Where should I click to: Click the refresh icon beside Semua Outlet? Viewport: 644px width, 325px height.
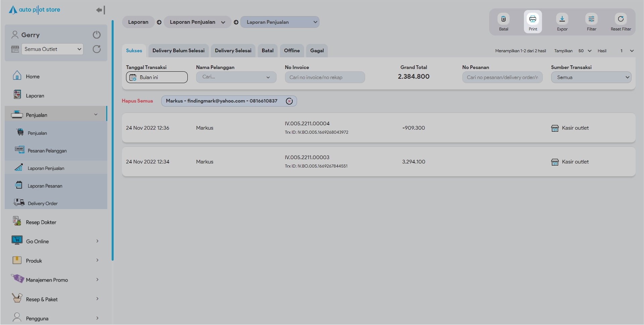pyautogui.click(x=97, y=49)
